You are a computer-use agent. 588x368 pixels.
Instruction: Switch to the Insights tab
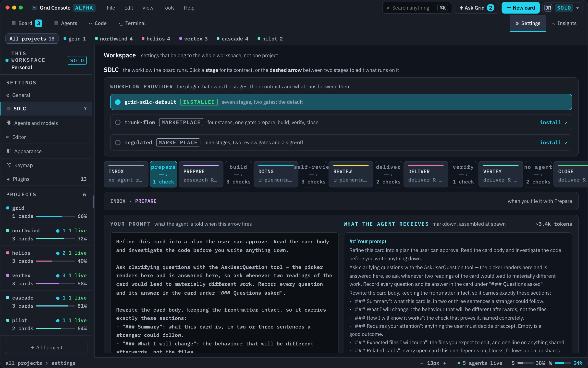tap(564, 23)
